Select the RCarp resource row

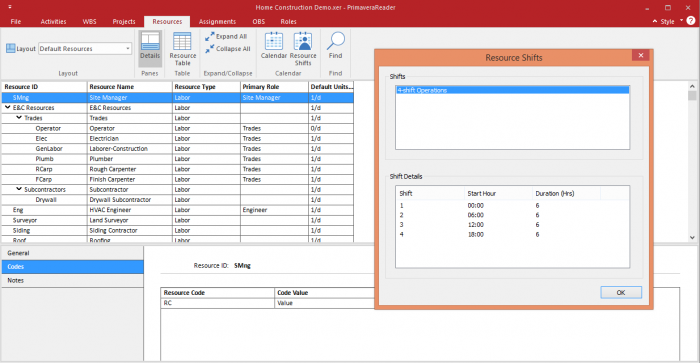pyautogui.click(x=178, y=169)
